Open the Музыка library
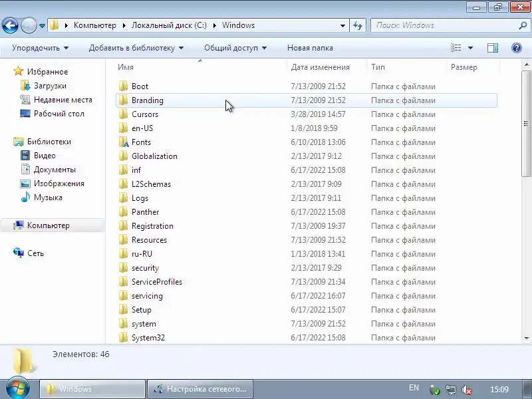This screenshot has height=399, width=532. pyautogui.click(x=48, y=198)
